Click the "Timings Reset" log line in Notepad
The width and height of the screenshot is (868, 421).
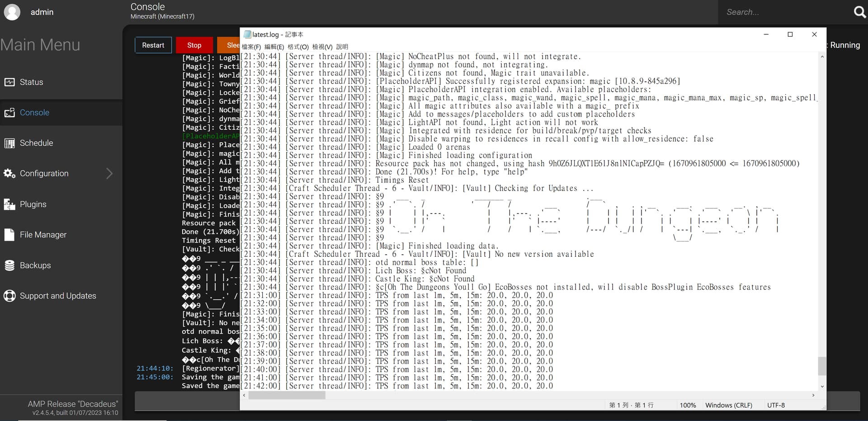(335, 180)
